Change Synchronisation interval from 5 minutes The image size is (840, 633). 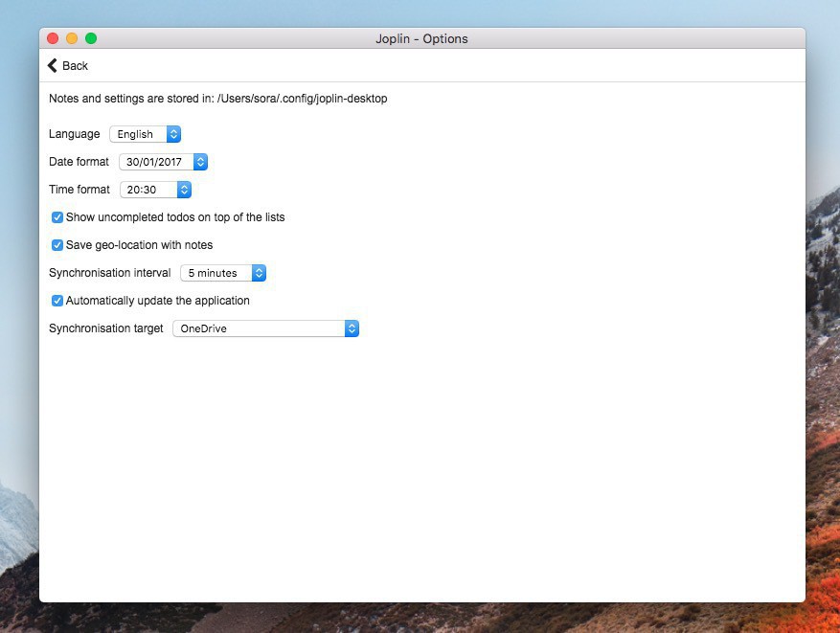coord(223,273)
